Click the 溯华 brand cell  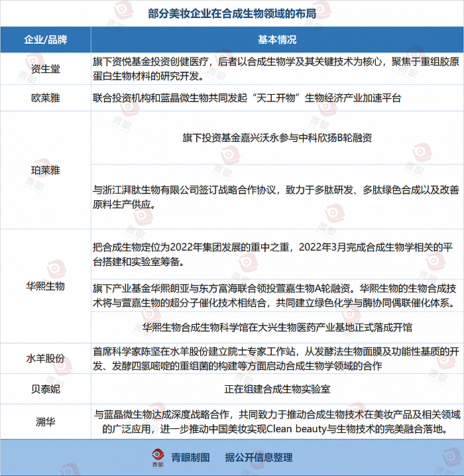point(46,422)
